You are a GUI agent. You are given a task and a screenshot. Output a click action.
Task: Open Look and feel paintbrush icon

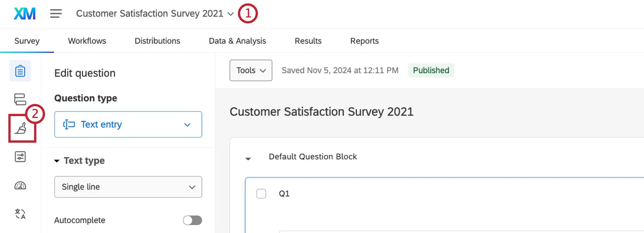21,129
